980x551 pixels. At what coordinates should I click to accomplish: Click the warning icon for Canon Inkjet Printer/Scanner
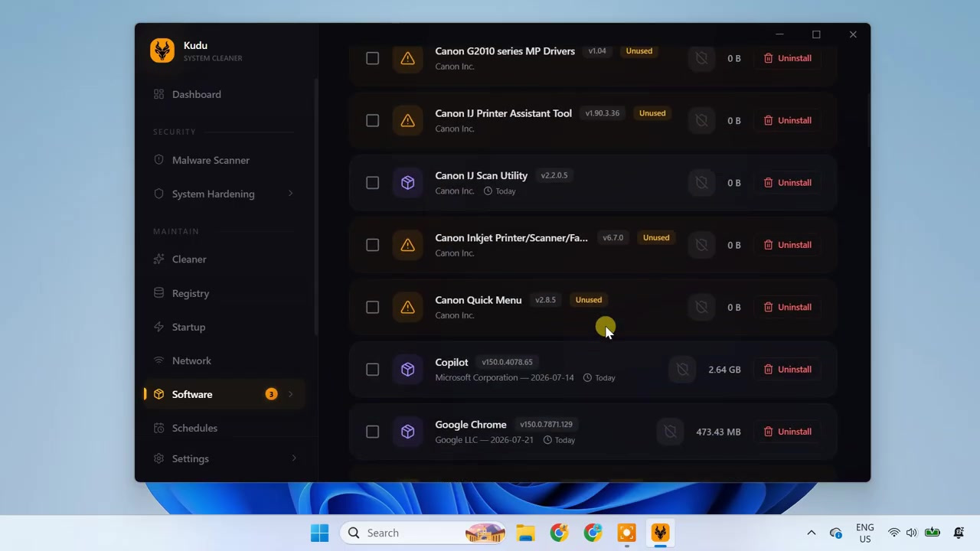click(407, 245)
